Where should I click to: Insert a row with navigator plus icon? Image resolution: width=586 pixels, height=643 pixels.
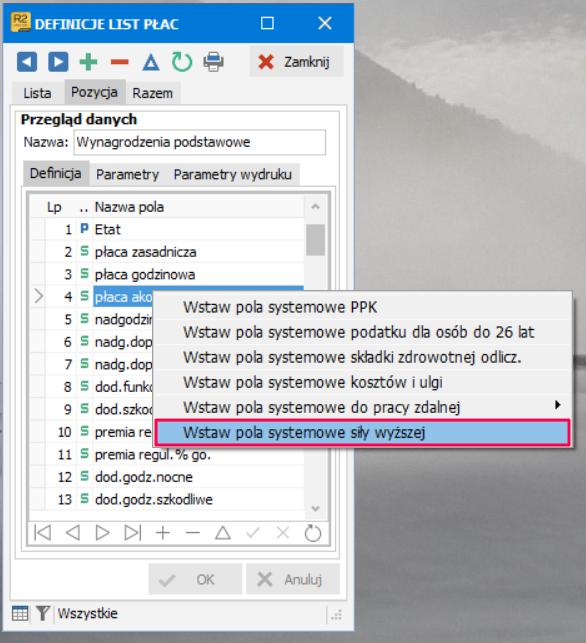pyautogui.click(x=163, y=533)
